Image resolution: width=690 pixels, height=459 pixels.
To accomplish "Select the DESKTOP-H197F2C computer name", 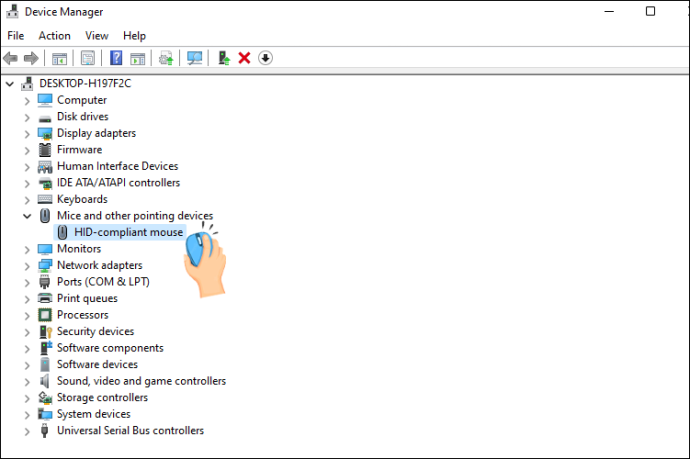I will pos(85,84).
